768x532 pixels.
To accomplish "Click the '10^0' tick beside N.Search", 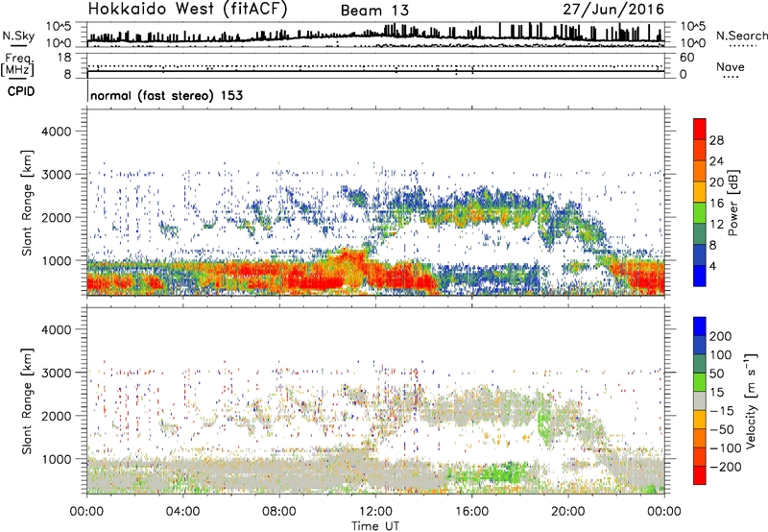I will point(692,43).
